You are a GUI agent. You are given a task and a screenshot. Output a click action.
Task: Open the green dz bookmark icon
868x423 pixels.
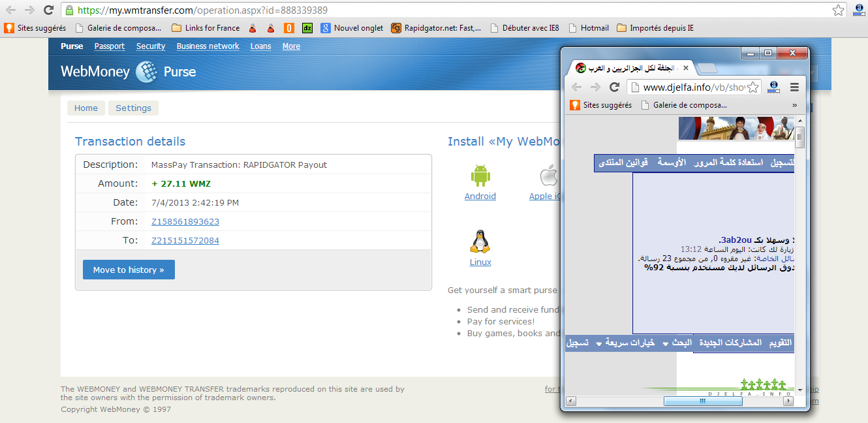click(x=307, y=28)
